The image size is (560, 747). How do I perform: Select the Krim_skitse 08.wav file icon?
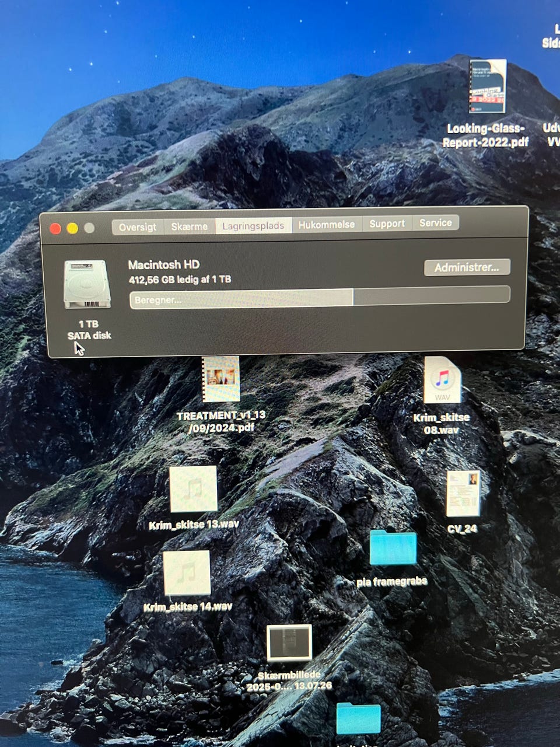(x=443, y=381)
